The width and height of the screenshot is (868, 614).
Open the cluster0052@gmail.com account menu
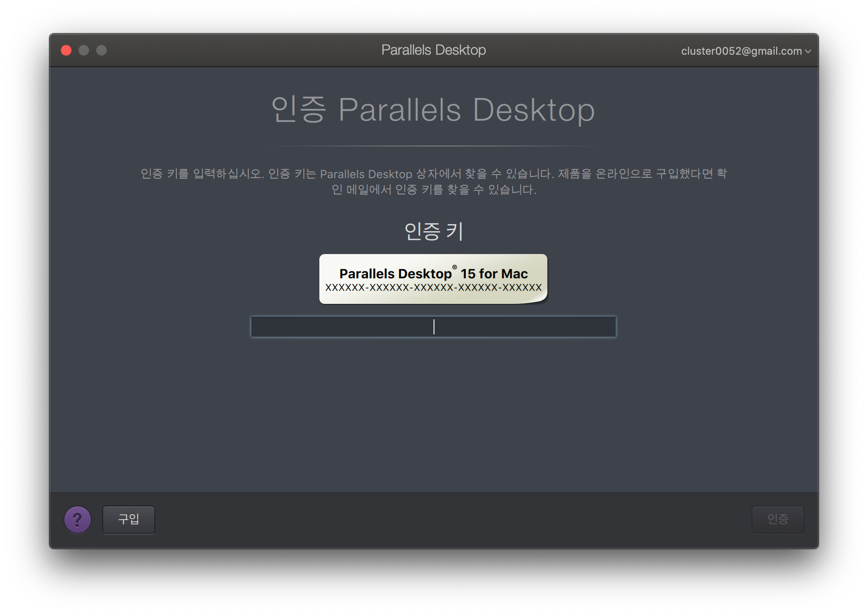(x=741, y=51)
